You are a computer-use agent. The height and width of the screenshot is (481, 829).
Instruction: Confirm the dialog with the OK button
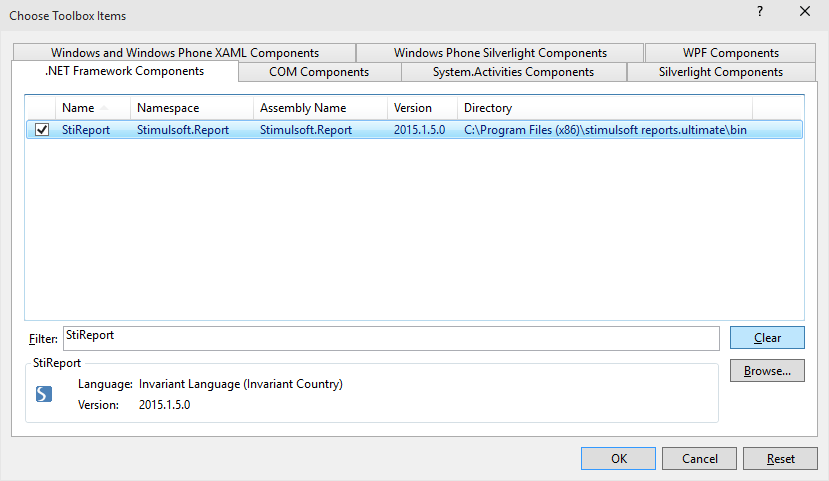click(619, 459)
